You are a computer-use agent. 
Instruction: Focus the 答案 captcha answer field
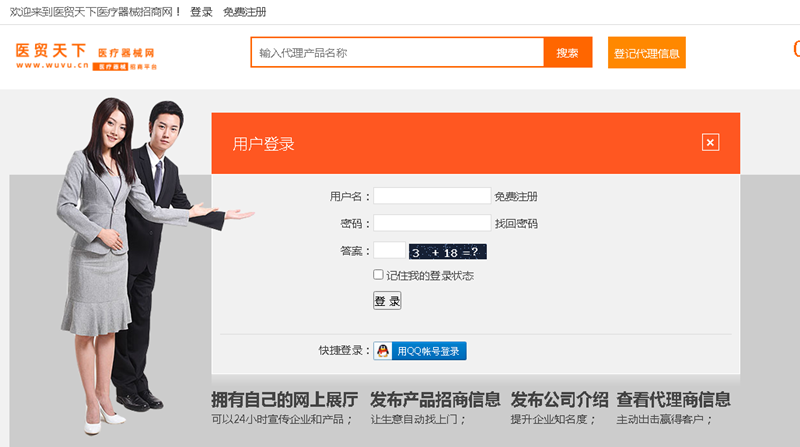(389, 251)
